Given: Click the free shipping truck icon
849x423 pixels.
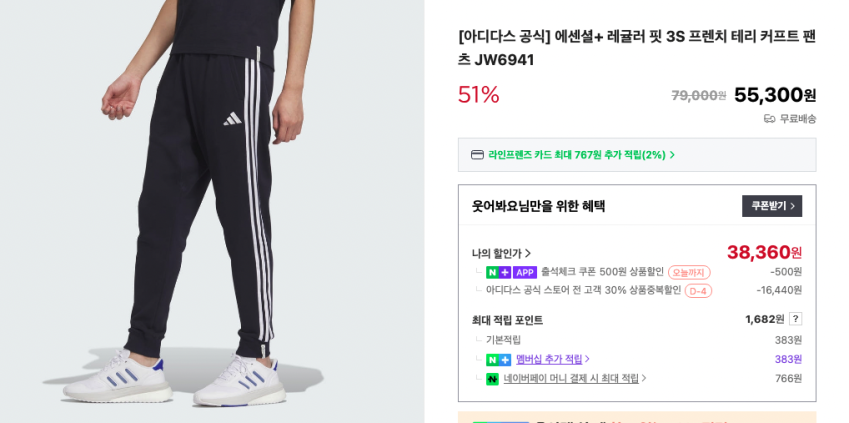Looking at the screenshot, I should click(769, 119).
